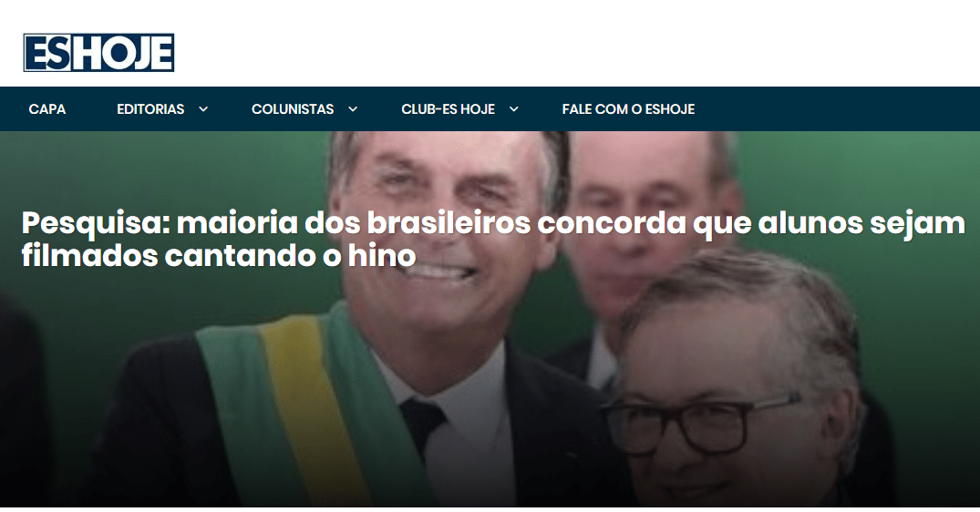980x512 pixels.
Task: Open the headline starting with Pesquisa: maioria
Action: [x=493, y=240]
